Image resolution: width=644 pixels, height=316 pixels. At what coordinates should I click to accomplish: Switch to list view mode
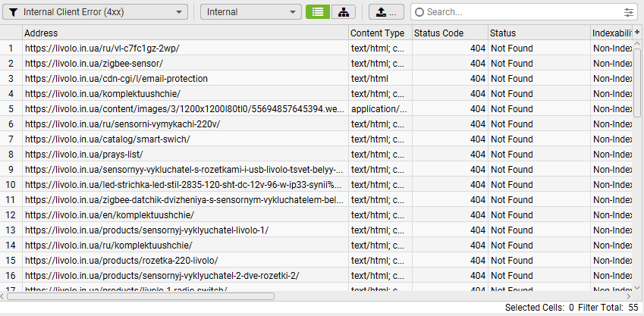click(318, 12)
